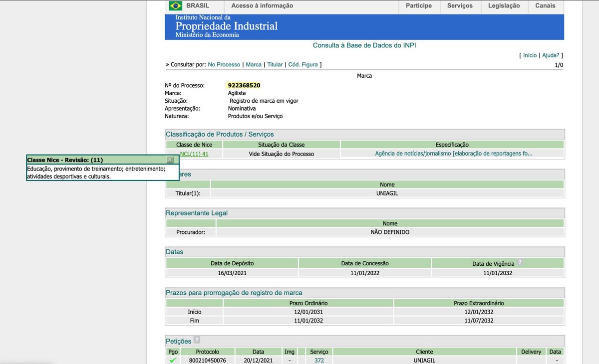This screenshot has height=364, width=599.
Task: Click the Agilista trademark name
Action: [237, 93]
